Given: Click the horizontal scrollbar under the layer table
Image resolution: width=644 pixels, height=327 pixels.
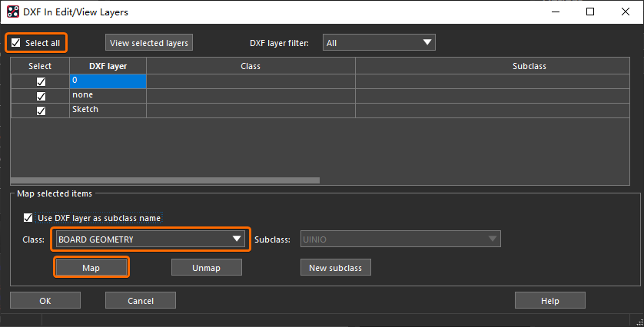Looking at the screenshot, I should (165, 180).
